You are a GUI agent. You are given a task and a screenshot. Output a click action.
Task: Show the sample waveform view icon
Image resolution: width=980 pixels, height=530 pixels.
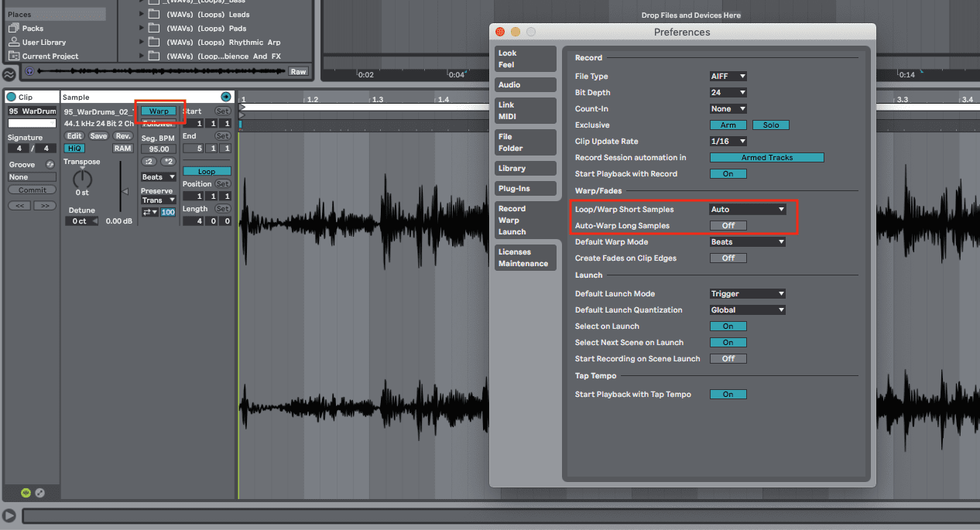(26, 492)
